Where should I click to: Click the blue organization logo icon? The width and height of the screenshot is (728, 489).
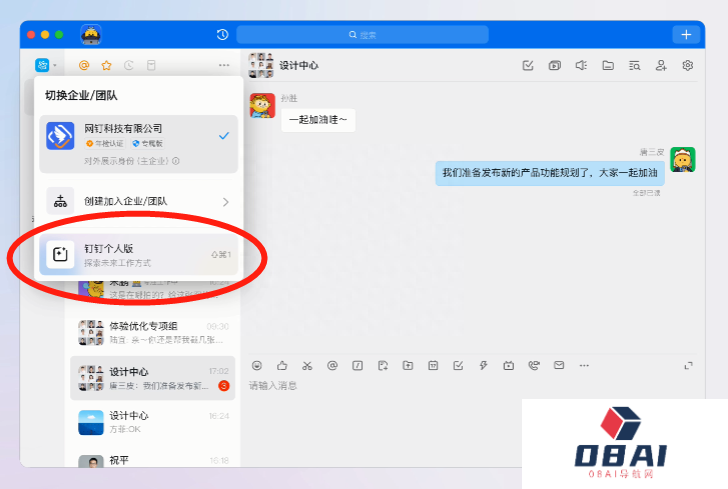coord(42,65)
